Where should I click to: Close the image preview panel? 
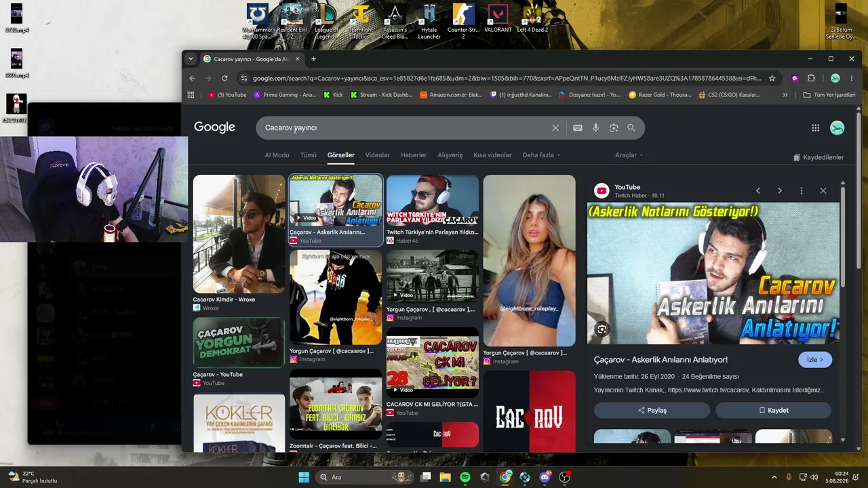pyautogui.click(x=823, y=190)
